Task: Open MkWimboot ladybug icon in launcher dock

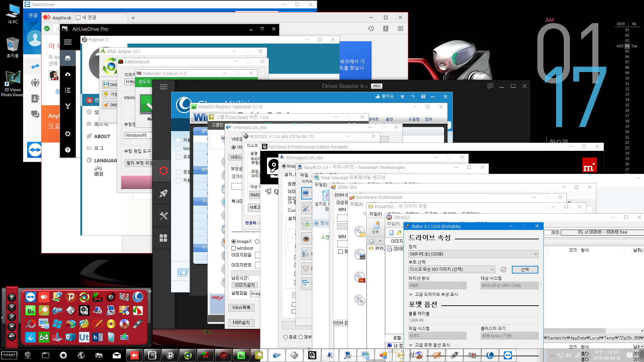Action: point(98,297)
